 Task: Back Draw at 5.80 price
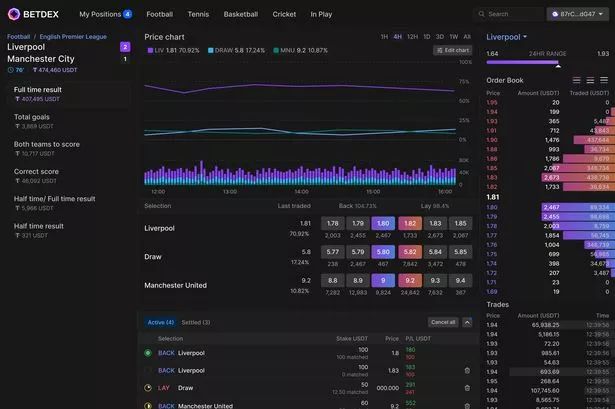point(383,252)
